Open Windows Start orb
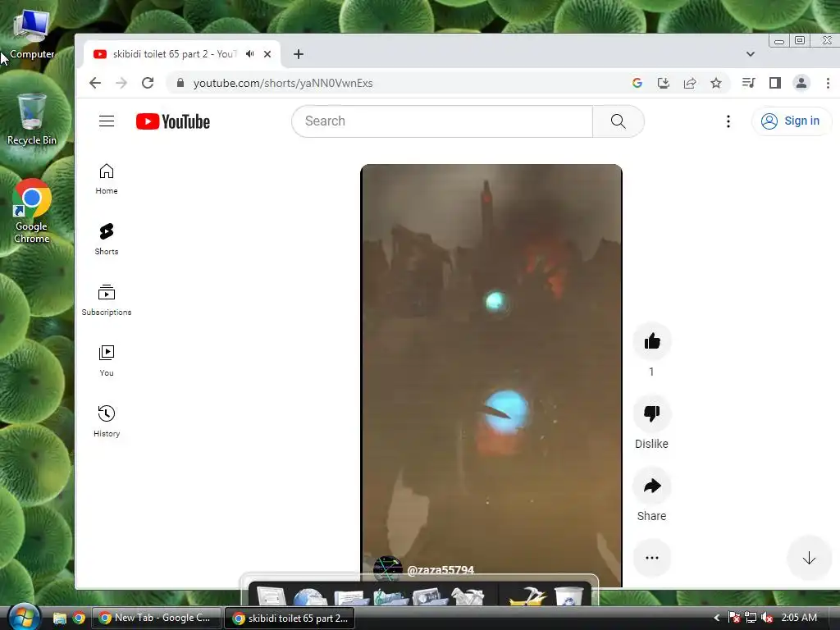Viewport: 840px width, 630px height. 24,617
